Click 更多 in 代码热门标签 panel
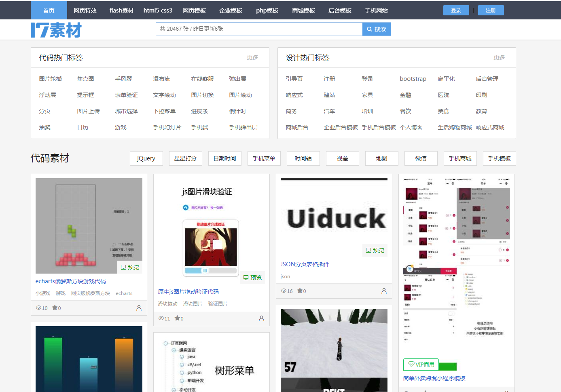Screen dimensions: 561x392 coord(252,57)
